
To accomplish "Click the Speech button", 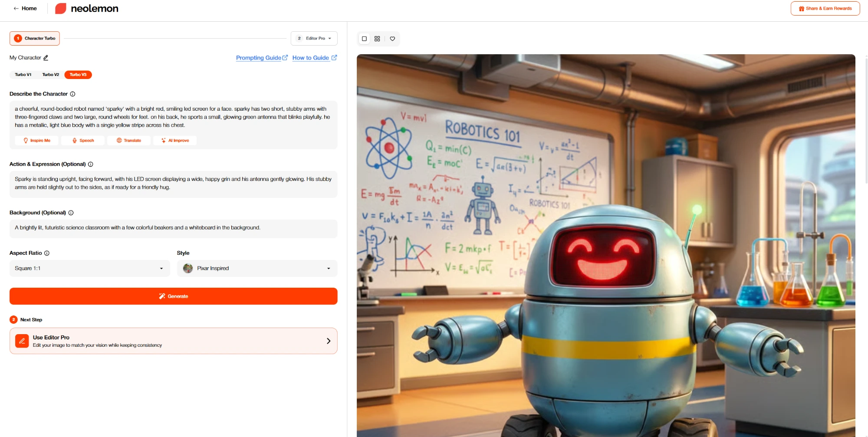I will point(83,141).
